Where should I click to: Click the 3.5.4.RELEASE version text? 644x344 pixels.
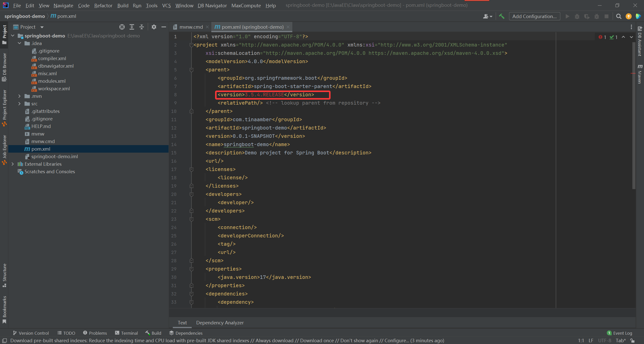264,95
